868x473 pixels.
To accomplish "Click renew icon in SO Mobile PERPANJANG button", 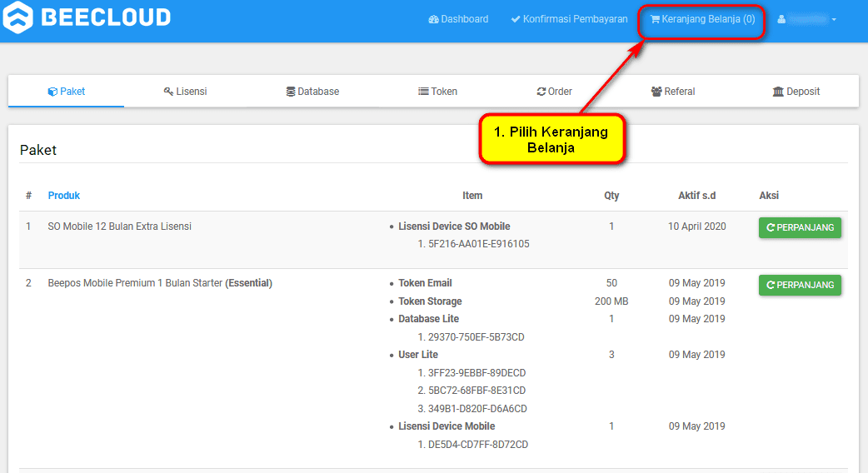I will [770, 227].
